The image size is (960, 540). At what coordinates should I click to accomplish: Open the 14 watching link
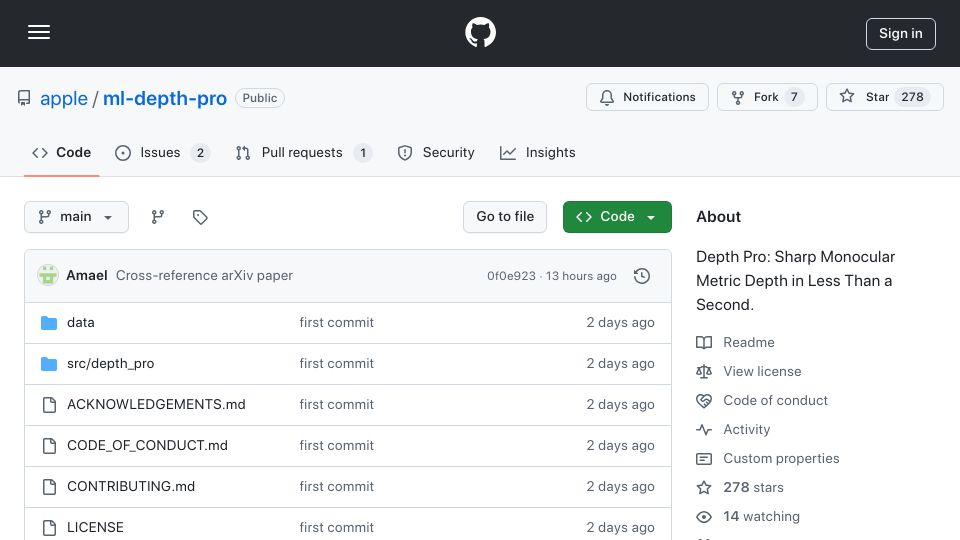click(761, 517)
